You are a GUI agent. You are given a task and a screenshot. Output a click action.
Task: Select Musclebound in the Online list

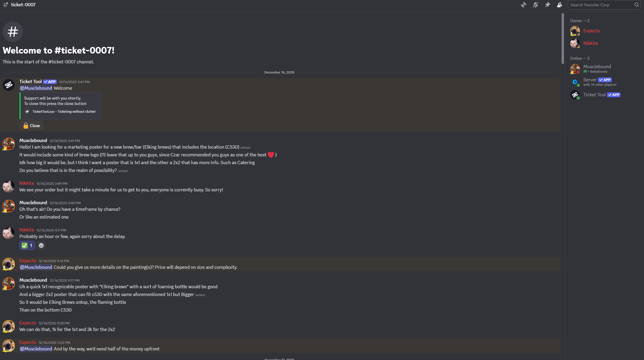point(597,67)
